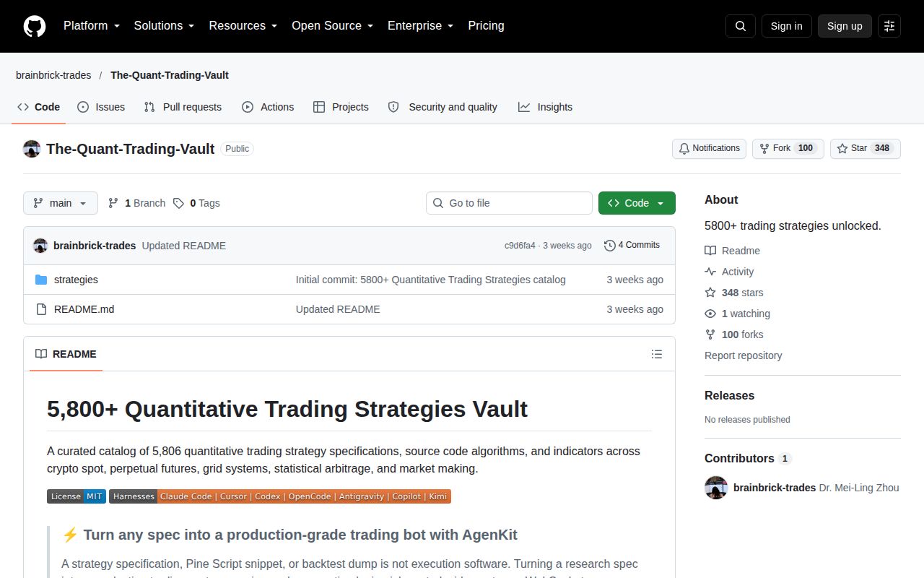The image size is (924, 578).
Task: Star the repository
Action: (866, 148)
